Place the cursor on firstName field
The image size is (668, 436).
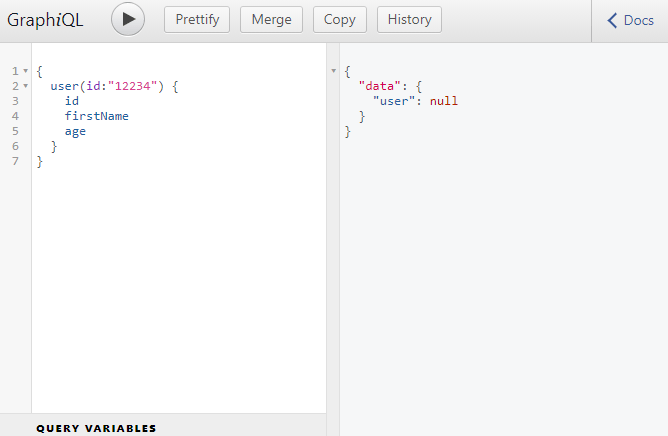click(x=96, y=116)
